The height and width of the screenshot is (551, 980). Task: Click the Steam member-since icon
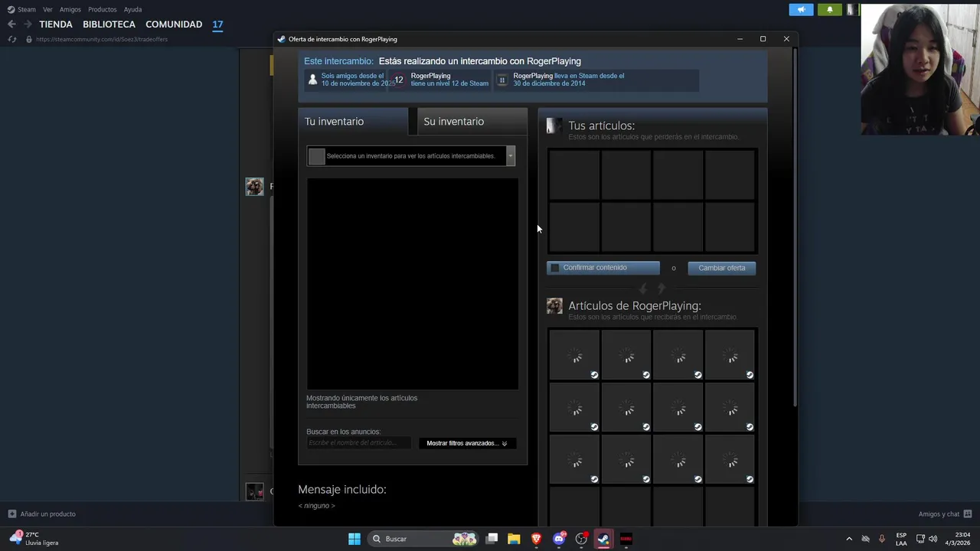[x=502, y=80]
